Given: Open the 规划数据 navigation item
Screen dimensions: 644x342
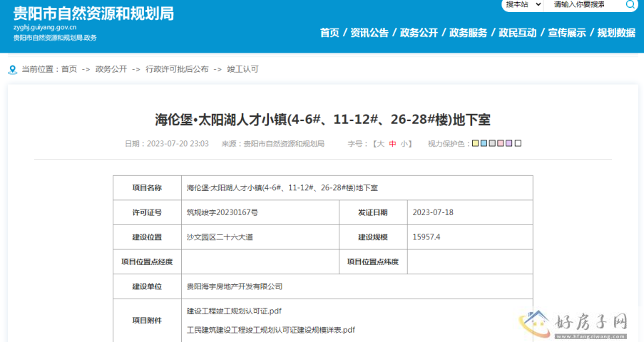Looking at the screenshot, I should pos(616,33).
